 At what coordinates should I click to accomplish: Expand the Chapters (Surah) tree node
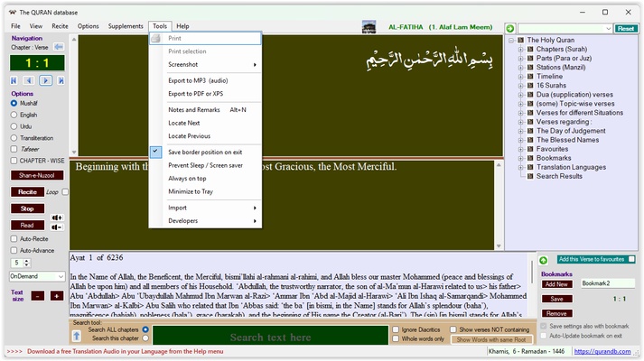[520, 50]
